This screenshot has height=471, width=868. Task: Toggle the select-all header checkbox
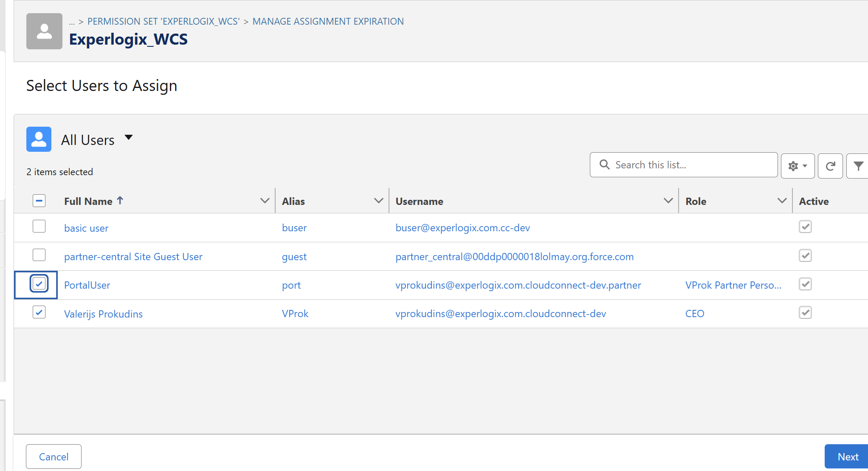point(39,201)
